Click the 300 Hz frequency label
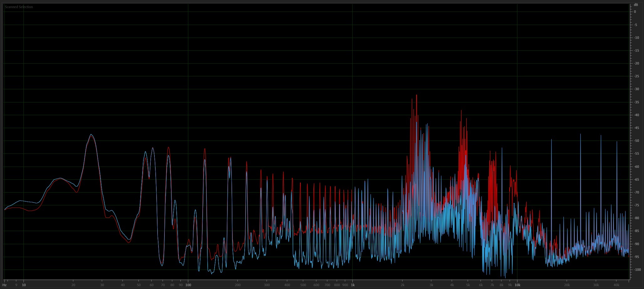This screenshot has height=289, width=644. [267, 285]
